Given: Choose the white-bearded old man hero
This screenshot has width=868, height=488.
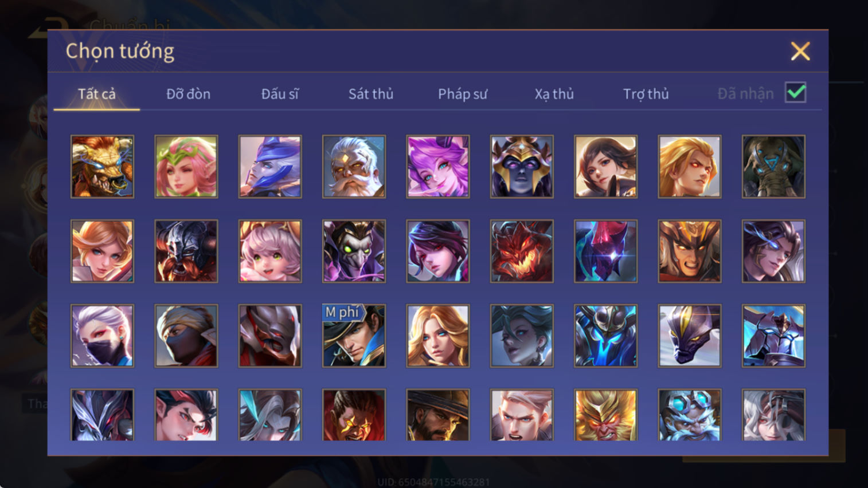Looking at the screenshot, I should point(354,167).
